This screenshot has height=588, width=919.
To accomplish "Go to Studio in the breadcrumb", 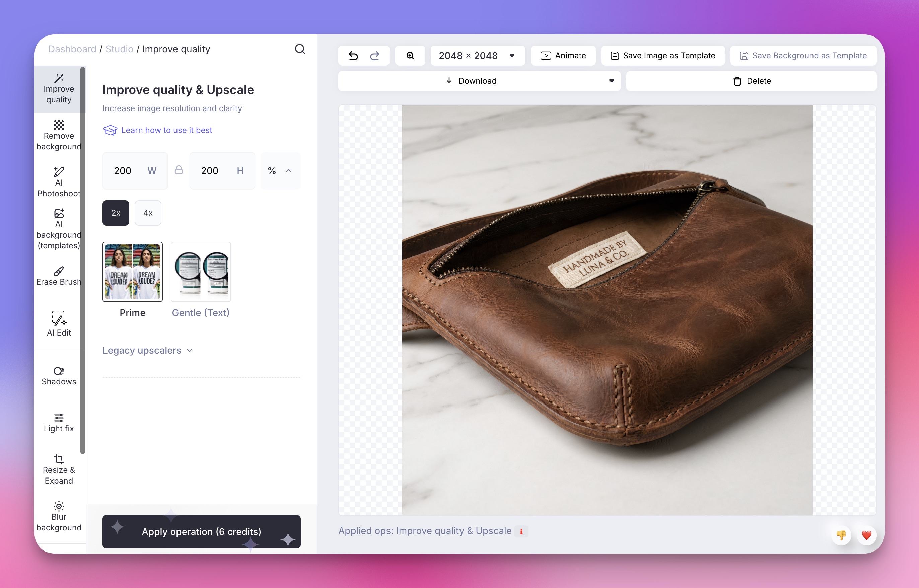I will [119, 49].
